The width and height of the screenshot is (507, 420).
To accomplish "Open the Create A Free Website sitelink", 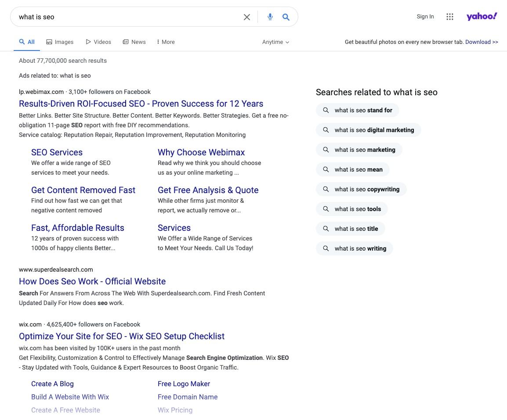I will click(65, 410).
